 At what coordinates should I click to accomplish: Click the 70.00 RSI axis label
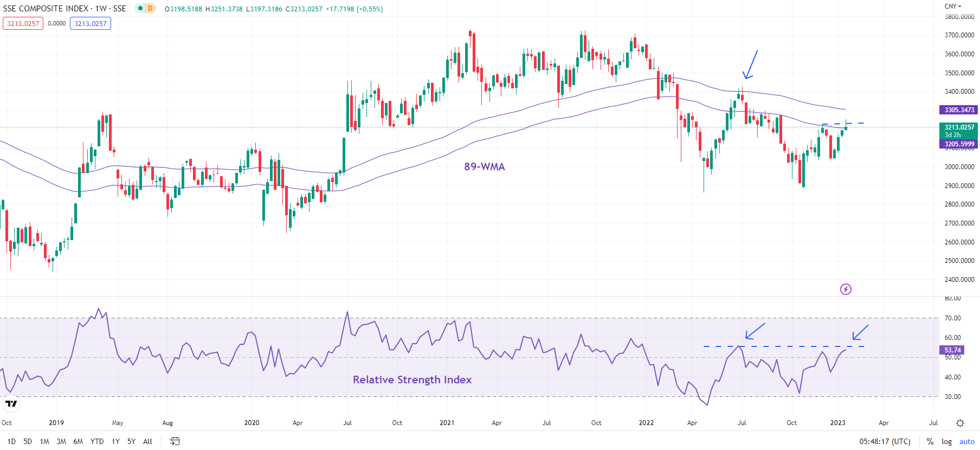952,318
